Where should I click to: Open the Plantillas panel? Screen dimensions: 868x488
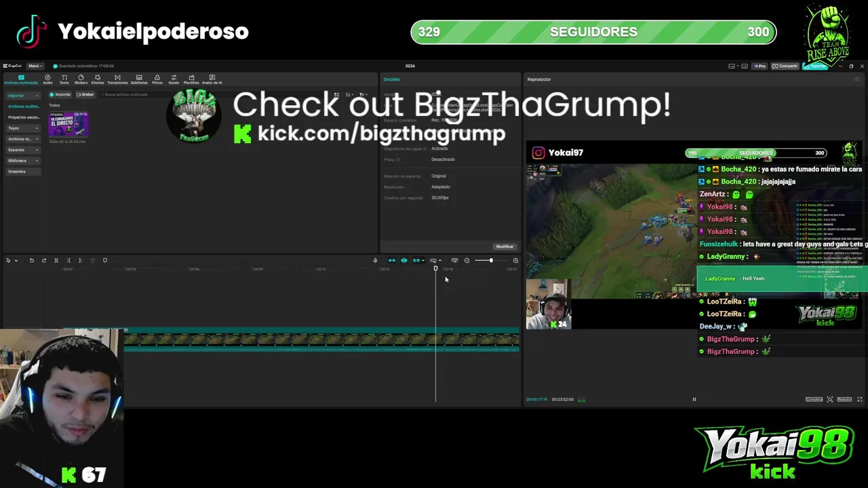click(191, 79)
